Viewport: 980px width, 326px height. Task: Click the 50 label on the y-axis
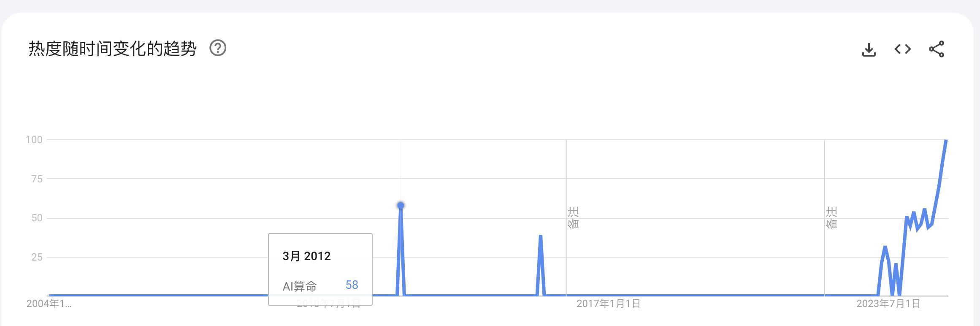[x=37, y=218]
